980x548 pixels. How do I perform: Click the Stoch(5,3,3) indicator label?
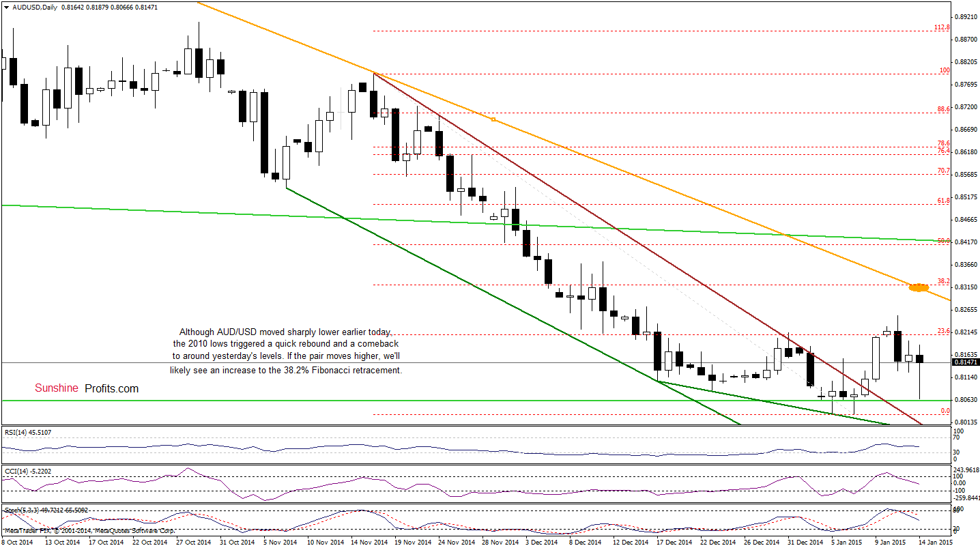pos(46,510)
